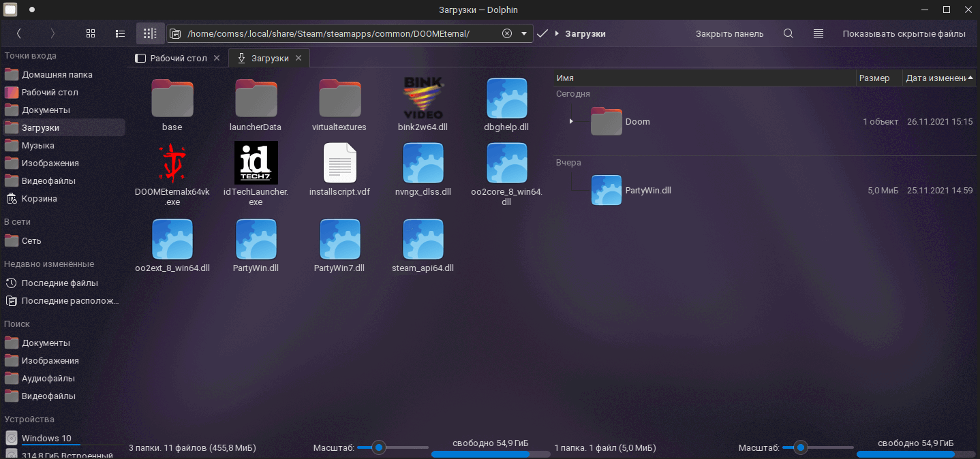Search Документы under Поиск
The width and height of the screenshot is (980, 459).
pyautogui.click(x=63, y=343)
